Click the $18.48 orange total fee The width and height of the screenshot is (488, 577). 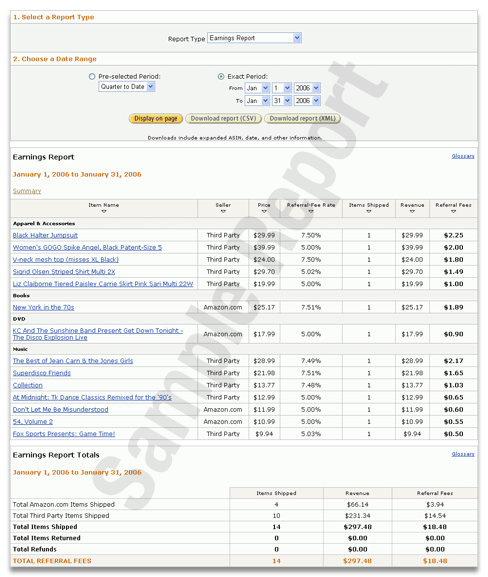pos(435,561)
